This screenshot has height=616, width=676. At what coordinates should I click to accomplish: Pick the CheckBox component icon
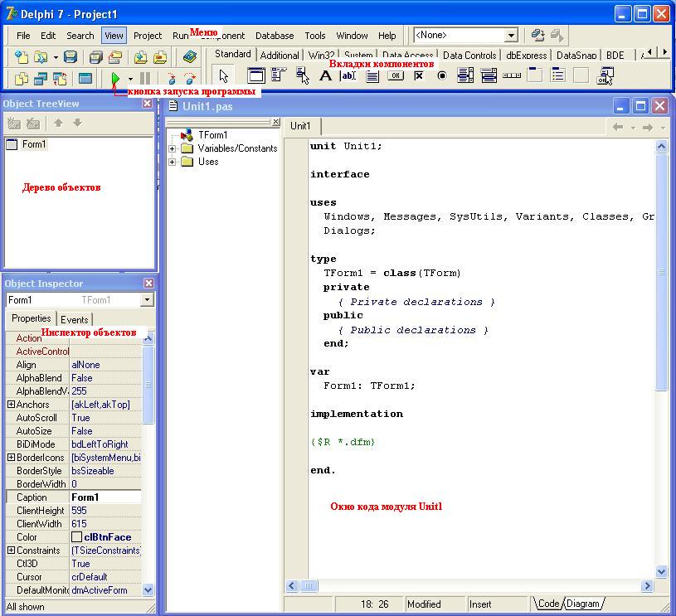coord(419,76)
